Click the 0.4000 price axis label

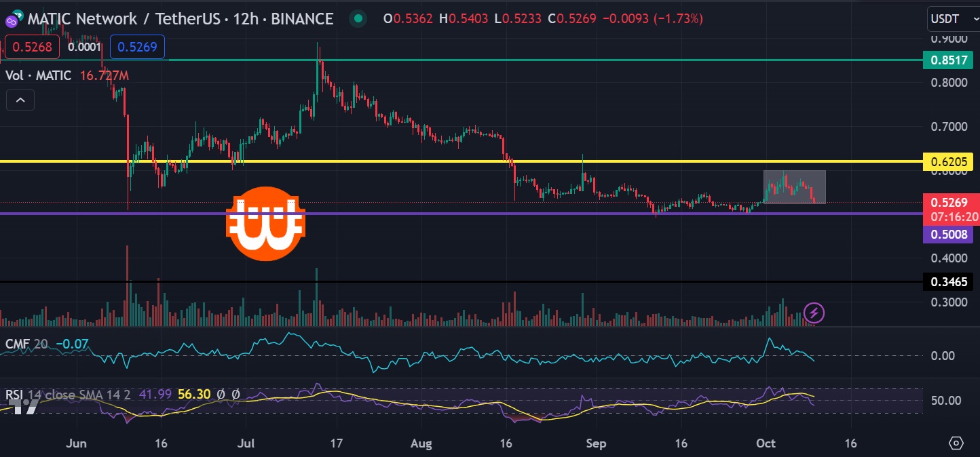point(948,258)
